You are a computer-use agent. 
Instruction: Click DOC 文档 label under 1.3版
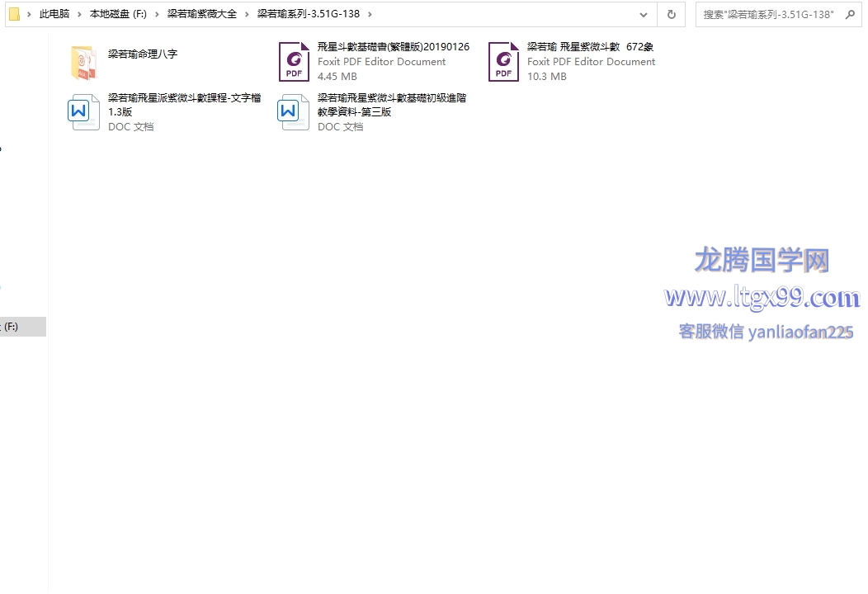coord(130,127)
